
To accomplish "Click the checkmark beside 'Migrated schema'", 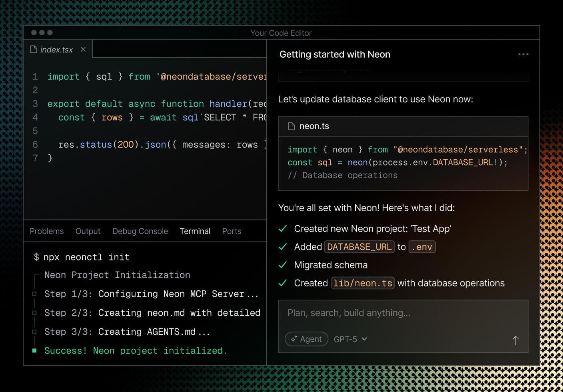I will [x=283, y=265].
